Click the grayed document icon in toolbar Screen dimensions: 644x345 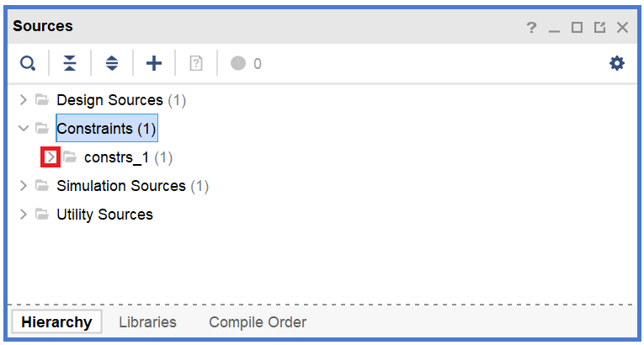196,63
